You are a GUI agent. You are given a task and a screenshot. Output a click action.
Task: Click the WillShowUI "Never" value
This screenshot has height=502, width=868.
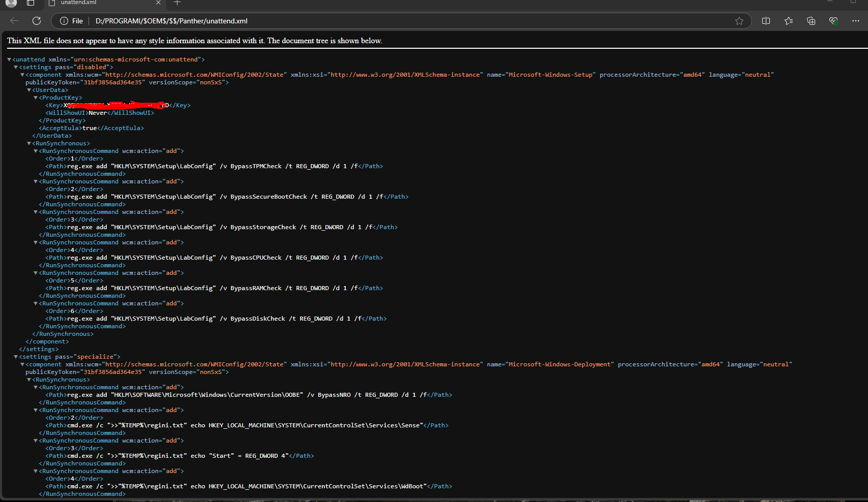[98, 113]
